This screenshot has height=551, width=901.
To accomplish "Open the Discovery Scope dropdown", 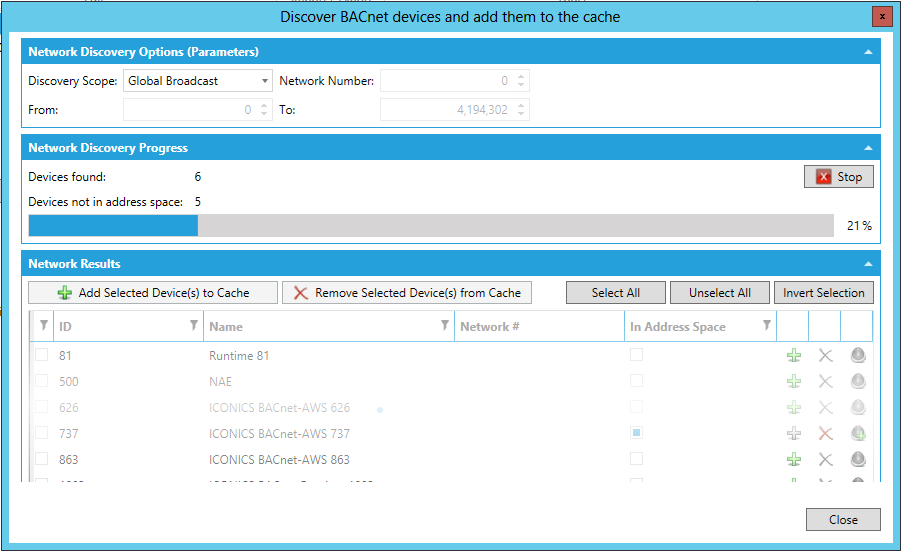I will [x=198, y=81].
